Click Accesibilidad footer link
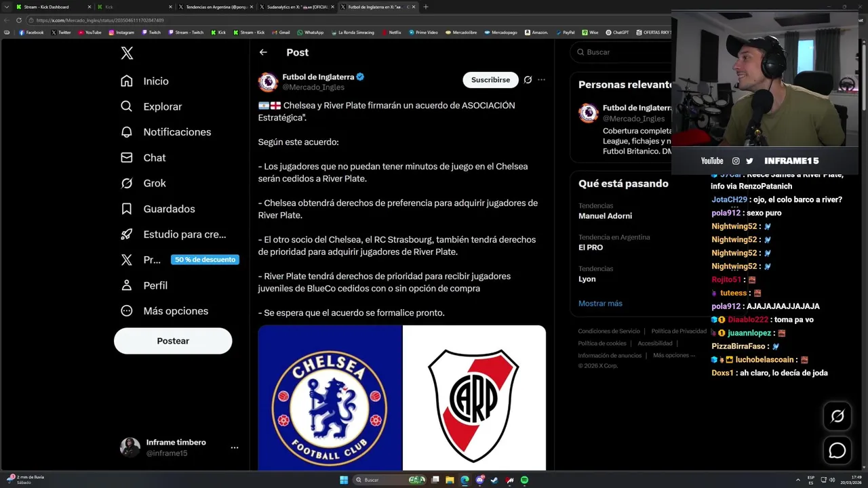 pos(655,344)
